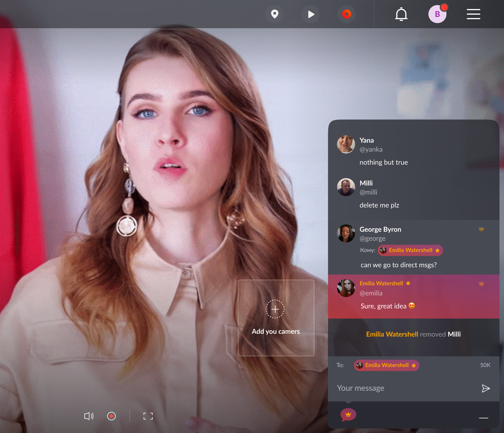Click the message 'nothing but true'
Image resolution: width=504 pixels, height=433 pixels.
click(384, 162)
